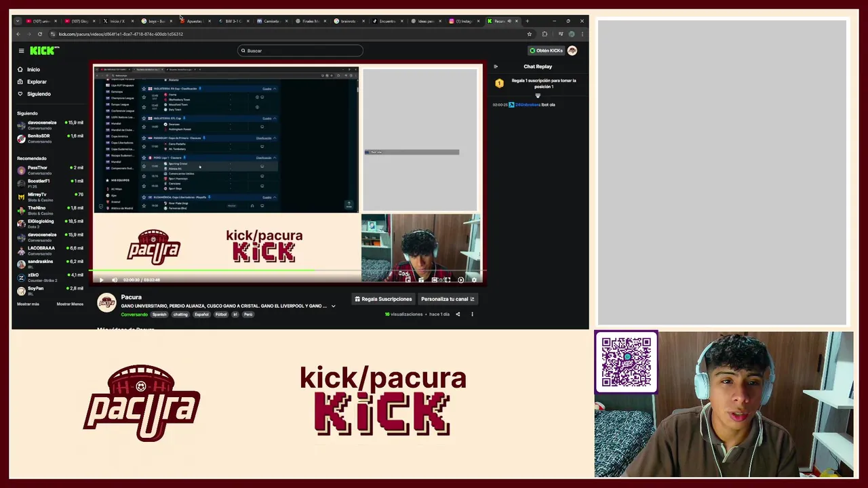Open the browser extensions puzzle icon
The width and height of the screenshot is (868, 488).
pos(545,34)
